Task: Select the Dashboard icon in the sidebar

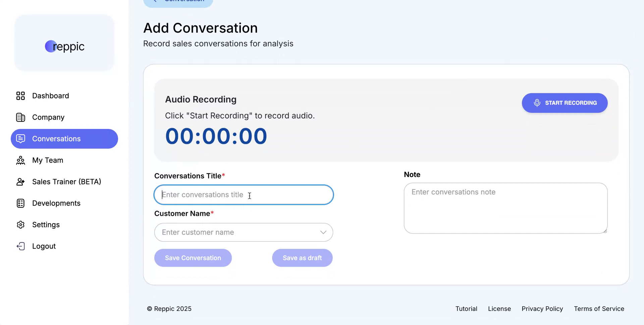Action: pos(20,96)
